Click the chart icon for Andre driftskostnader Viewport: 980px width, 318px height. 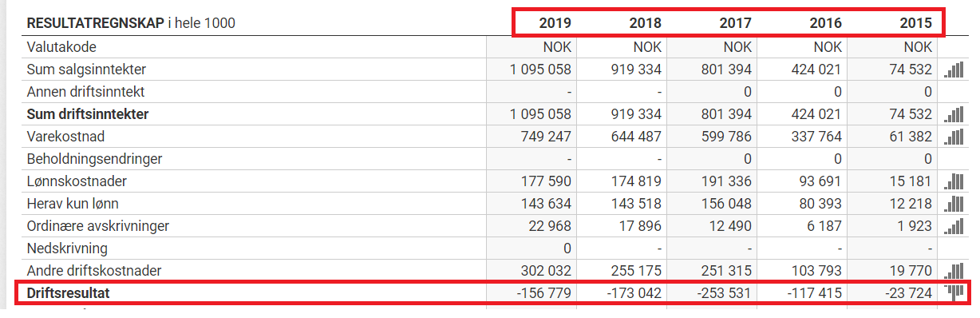pos(953,271)
